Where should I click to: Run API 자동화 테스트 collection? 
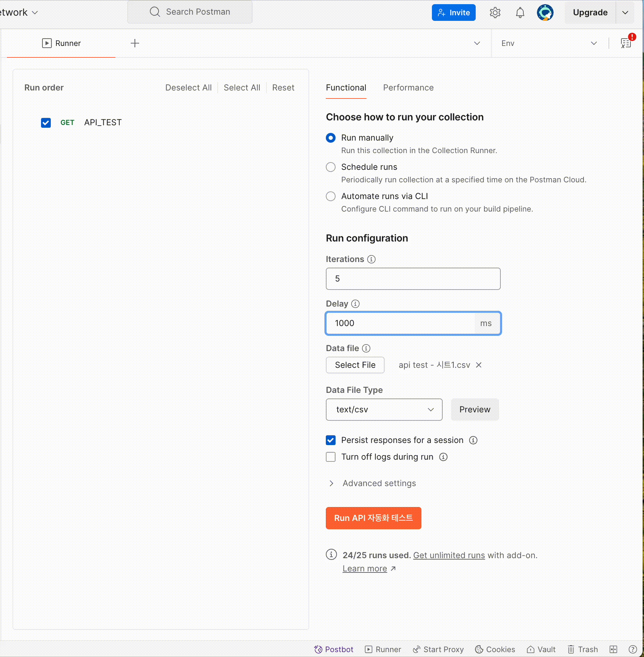373,518
